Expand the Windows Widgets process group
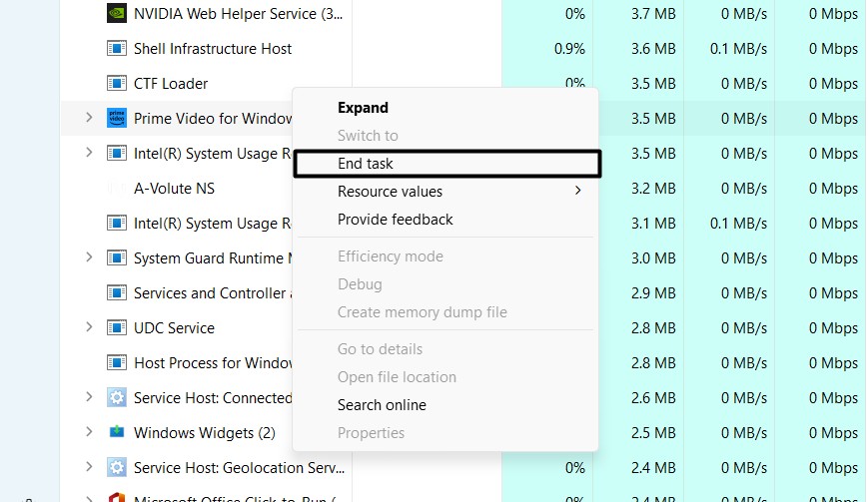Image resolution: width=868 pixels, height=502 pixels. (x=88, y=433)
